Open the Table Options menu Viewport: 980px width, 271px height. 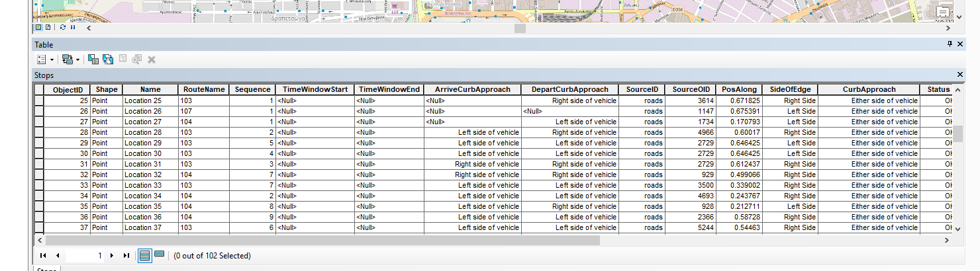coord(41,59)
